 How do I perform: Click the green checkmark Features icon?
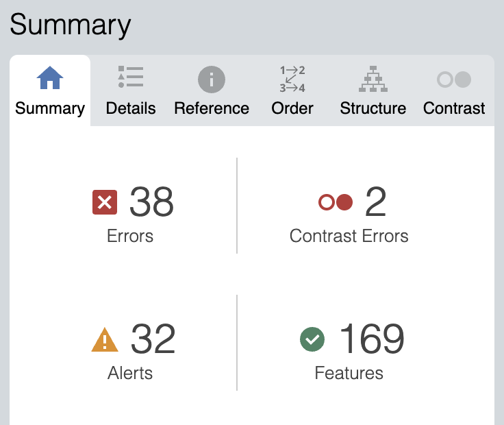(312, 339)
